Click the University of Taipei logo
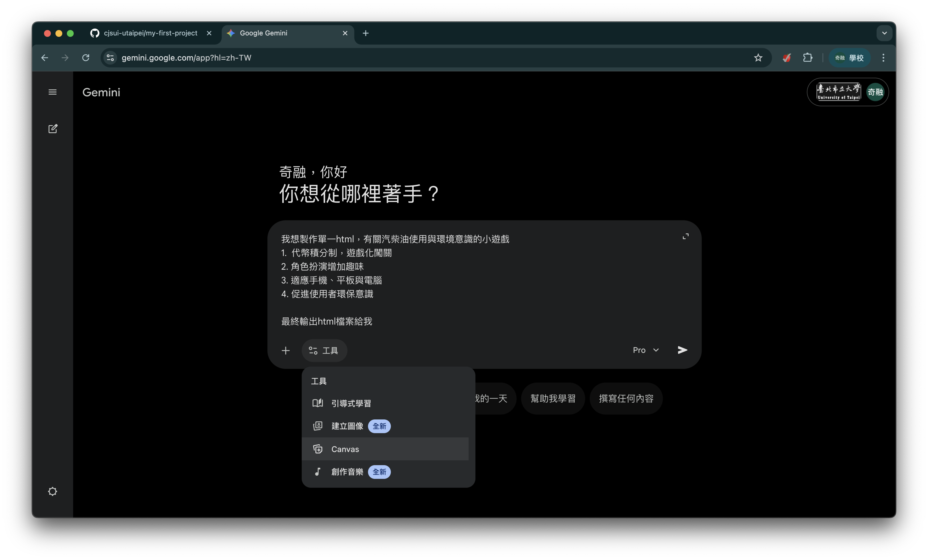 [x=838, y=92]
